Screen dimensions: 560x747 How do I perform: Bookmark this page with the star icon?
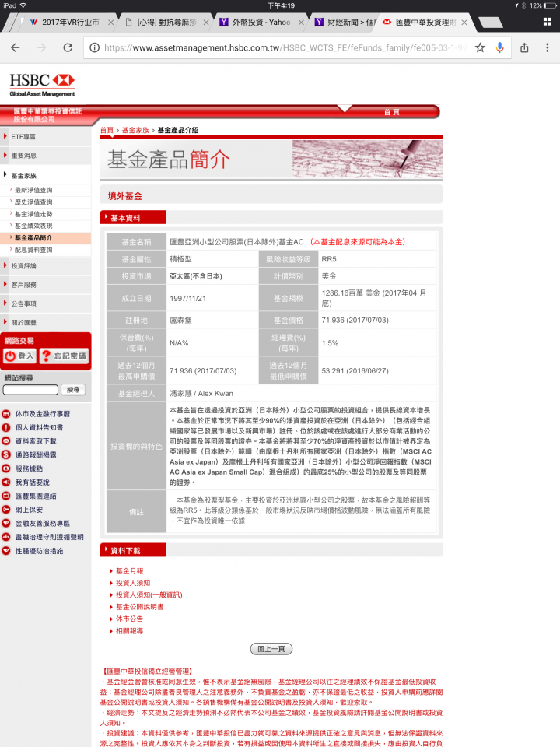(480, 47)
